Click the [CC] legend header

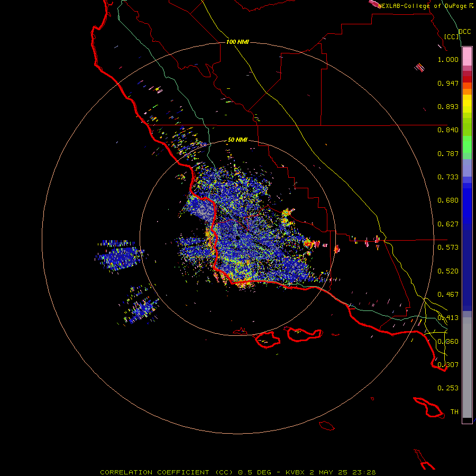452,36
